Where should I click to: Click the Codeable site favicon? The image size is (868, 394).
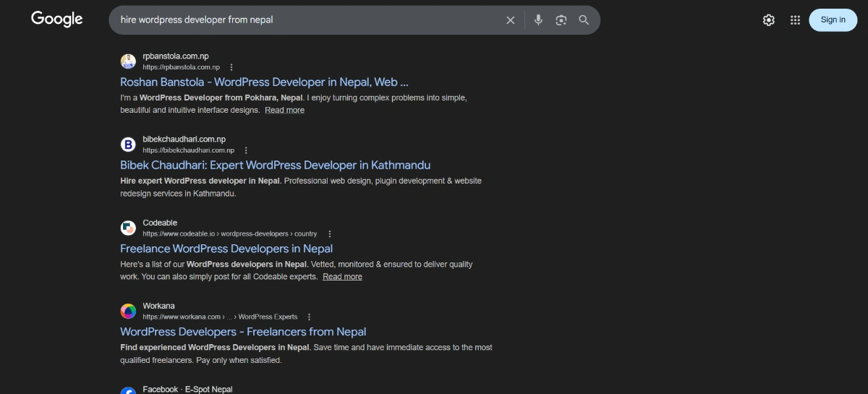(x=128, y=228)
